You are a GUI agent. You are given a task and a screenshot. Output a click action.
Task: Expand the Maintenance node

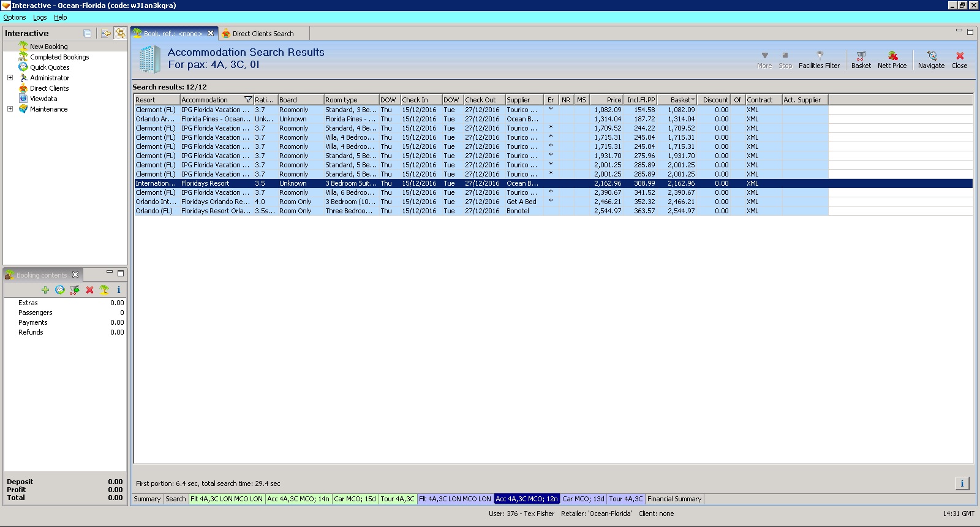[x=10, y=109]
